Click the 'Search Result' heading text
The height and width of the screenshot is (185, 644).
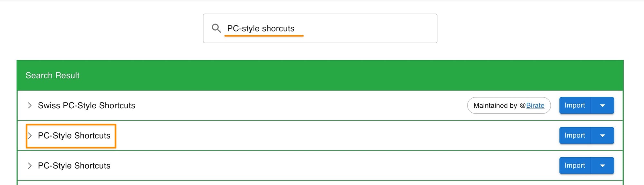[52, 75]
